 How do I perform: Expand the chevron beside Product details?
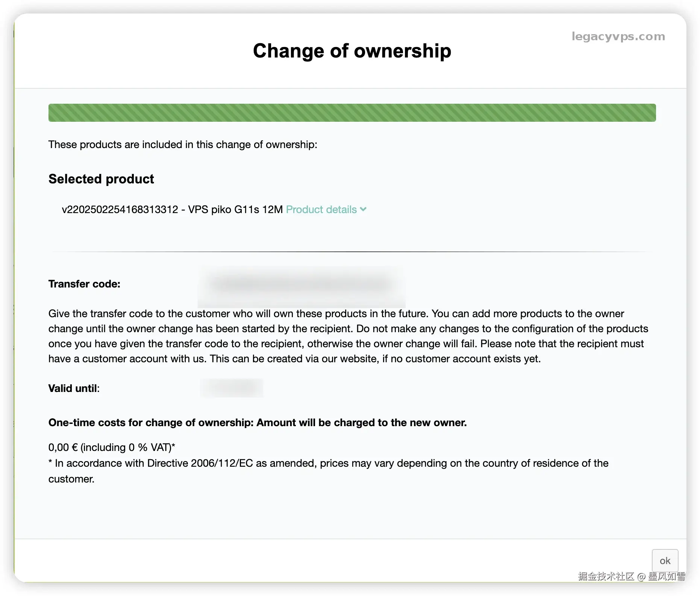click(x=363, y=209)
